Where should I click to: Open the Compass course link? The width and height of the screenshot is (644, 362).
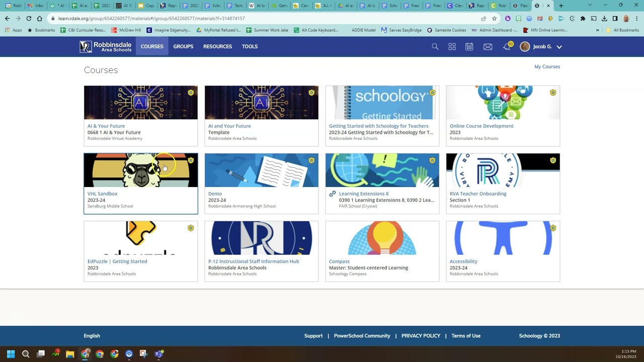[x=339, y=261]
